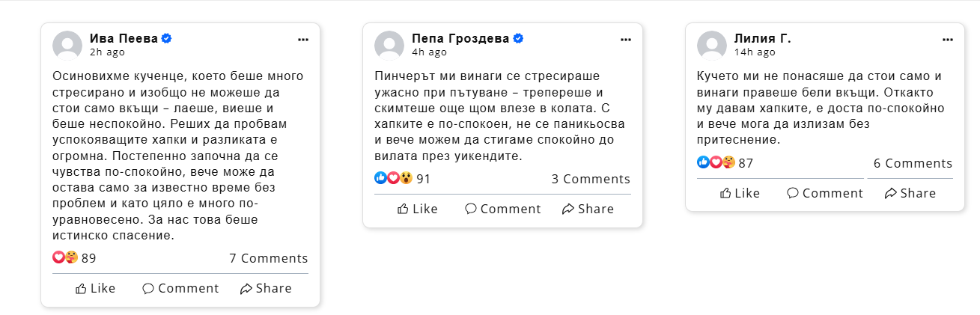The height and width of the screenshot is (315, 980).
Task: View reaction icons on the 91-reaction post
Action: [394, 179]
